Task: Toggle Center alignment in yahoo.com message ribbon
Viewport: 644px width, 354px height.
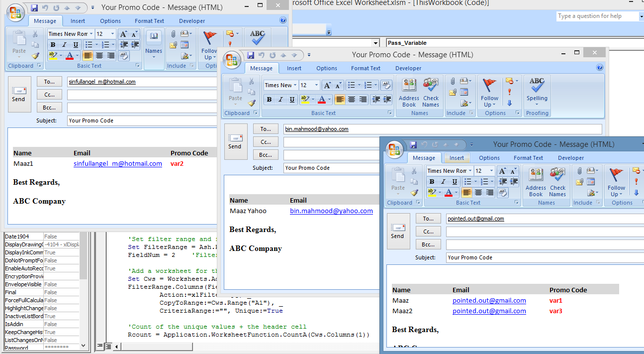Action: [352, 100]
